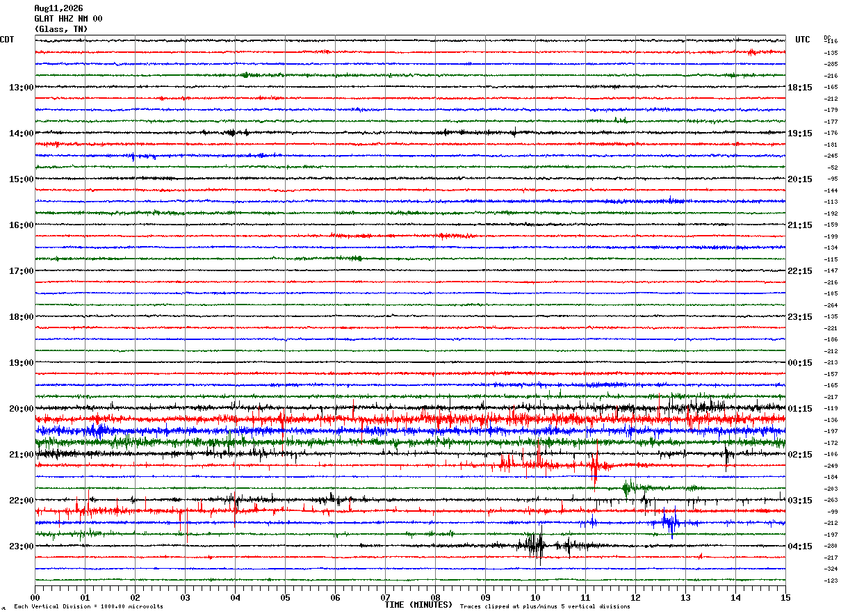Image resolution: width=841 pixels, height=616 pixels.
Task: Click the Each Vertical Division scale note
Action: (88, 607)
